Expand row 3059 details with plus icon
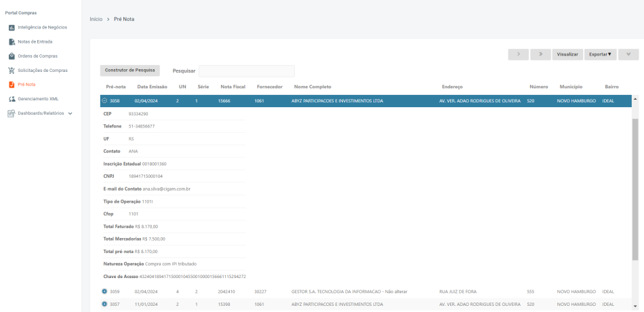Screen dimensions: 644x312 (104, 292)
